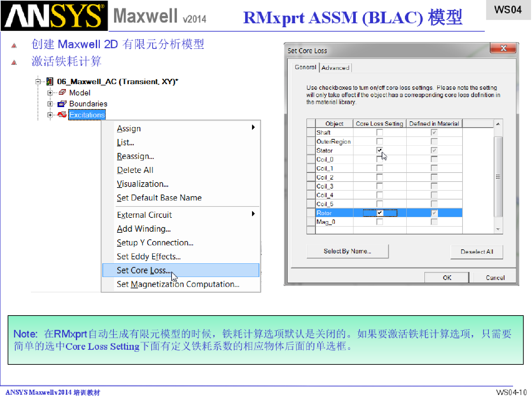Open Visualization... menu entry
This screenshot has height=399, width=532.
click(x=181, y=184)
